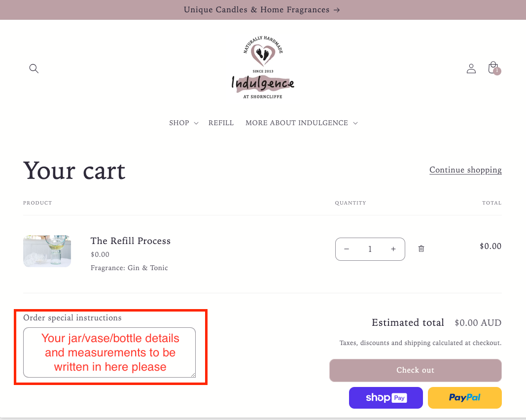Click the Unique Candles & Home Fragrances banner
The height and width of the screenshot is (420, 526).
262,10
